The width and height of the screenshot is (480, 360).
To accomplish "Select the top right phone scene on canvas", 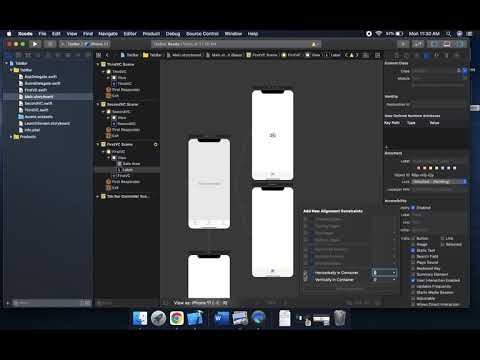I will [272, 134].
